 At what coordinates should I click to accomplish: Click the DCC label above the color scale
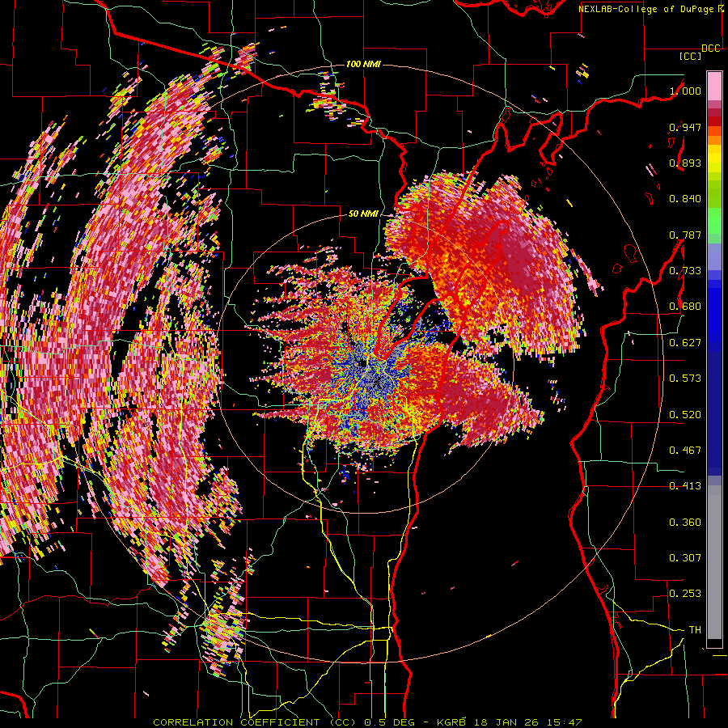(x=711, y=49)
